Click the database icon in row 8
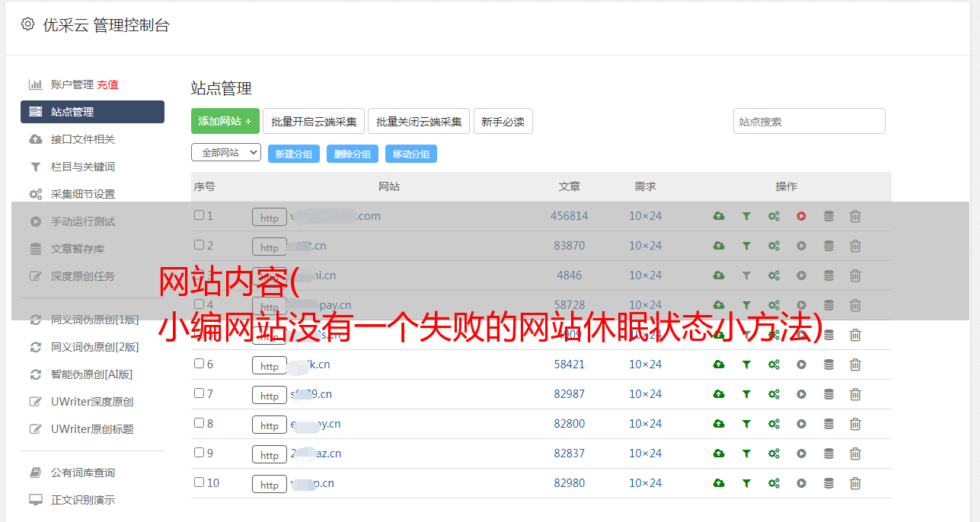The image size is (980, 522). 828,424
